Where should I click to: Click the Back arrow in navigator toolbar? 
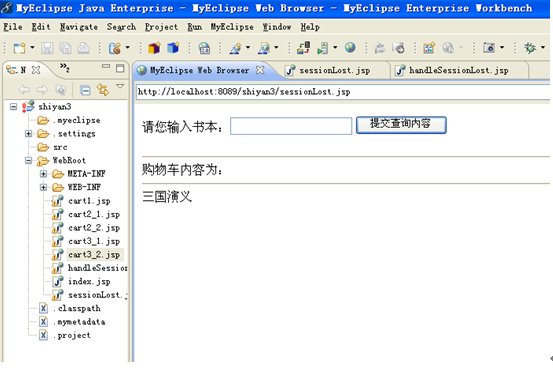click(24, 90)
